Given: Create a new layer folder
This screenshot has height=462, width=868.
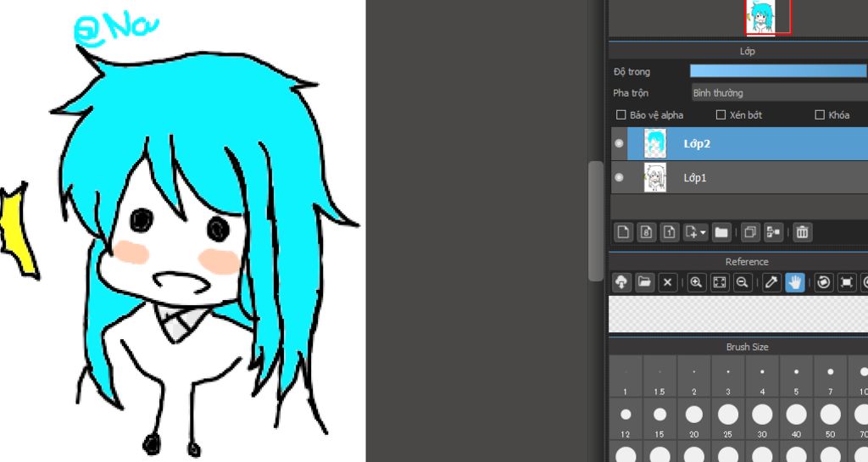Looking at the screenshot, I should (721, 232).
